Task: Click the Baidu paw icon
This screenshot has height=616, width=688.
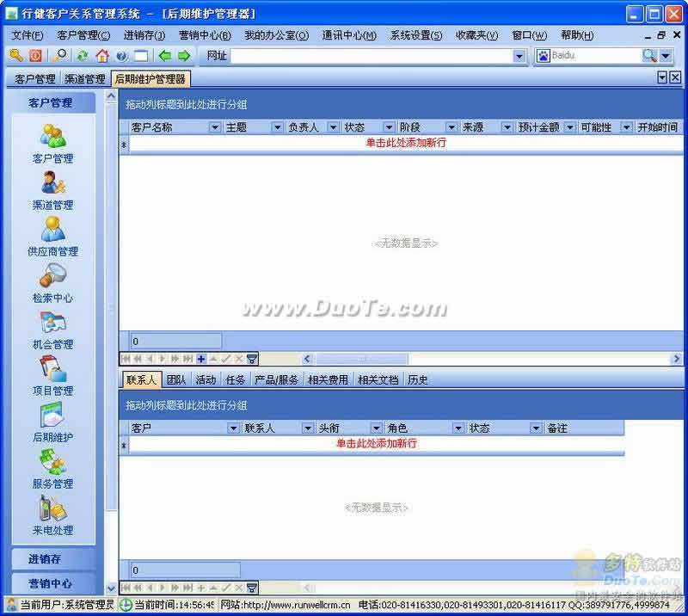Action: [544, 56]
